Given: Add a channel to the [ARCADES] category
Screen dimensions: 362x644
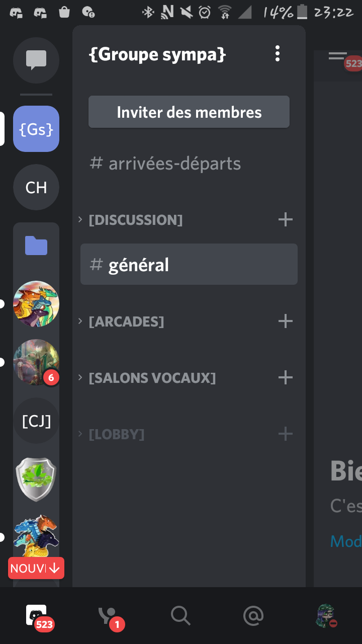Looking at the screenshot, I should click(285, 321).
